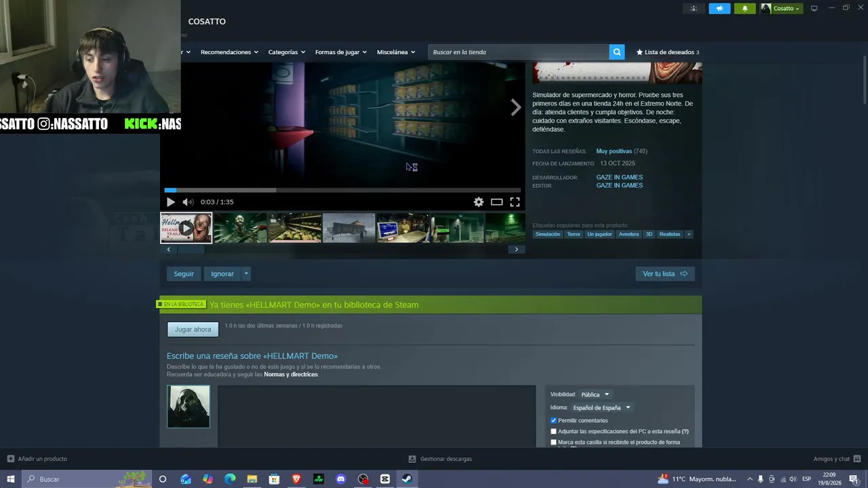Open the COSATTO profile tab

click(207, 22)
